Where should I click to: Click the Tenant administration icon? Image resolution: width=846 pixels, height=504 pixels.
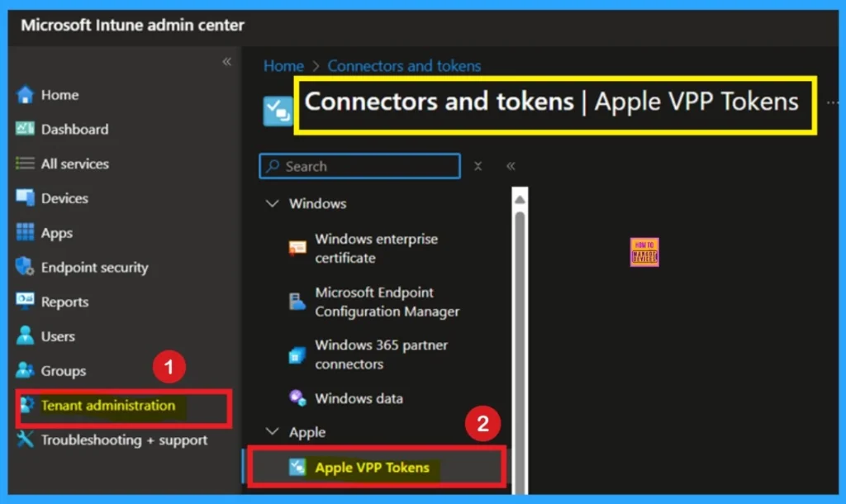click(x=27, y=405)
